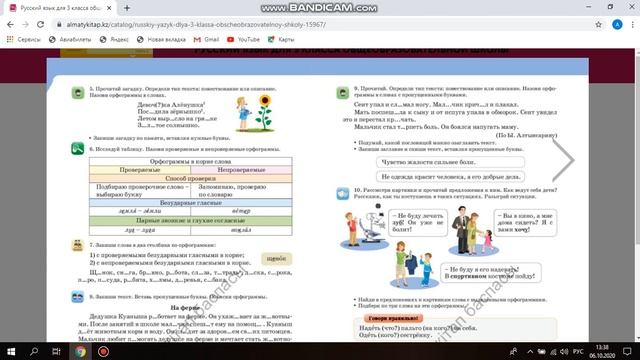Click the Непроверяемые table header
The width and height of the screenshot is (640, 360).
point(241,170)
